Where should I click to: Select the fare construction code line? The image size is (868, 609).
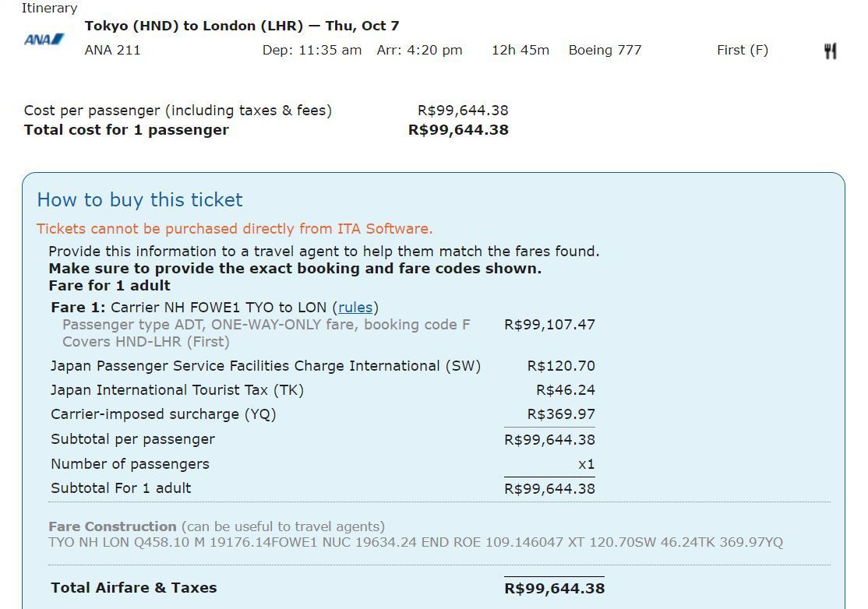click(416, 543)
